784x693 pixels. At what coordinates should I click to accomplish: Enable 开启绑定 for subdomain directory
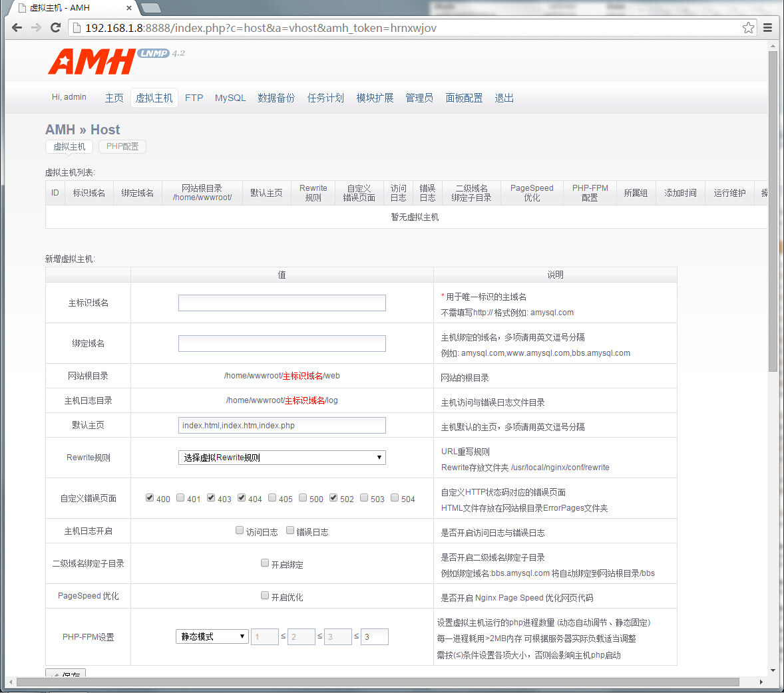coord(265,563)
